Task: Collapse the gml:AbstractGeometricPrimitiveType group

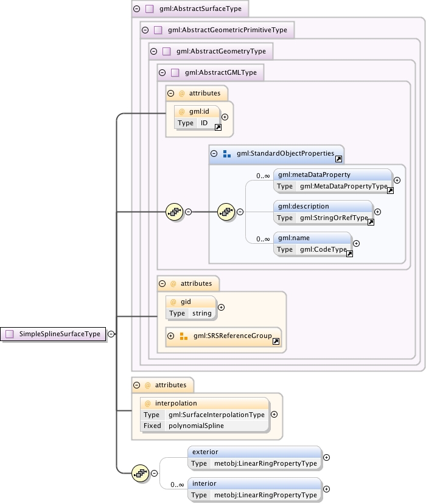Action: (x=145, y=30)
